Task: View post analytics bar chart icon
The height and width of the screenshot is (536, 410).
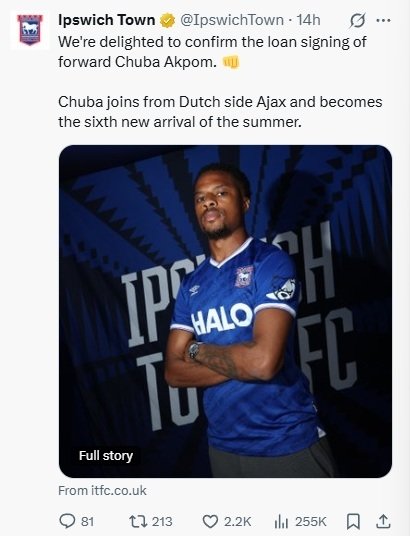Action: coord(281,522)
